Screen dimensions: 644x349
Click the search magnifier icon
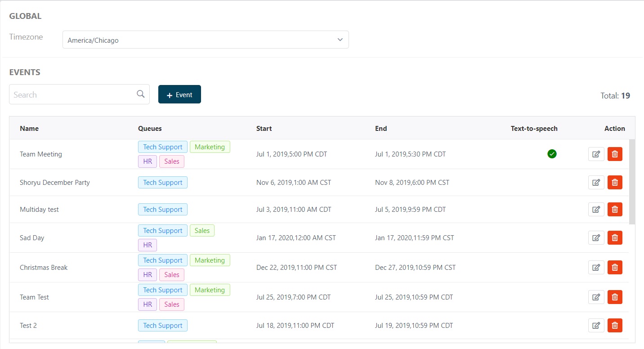(141, 94)
